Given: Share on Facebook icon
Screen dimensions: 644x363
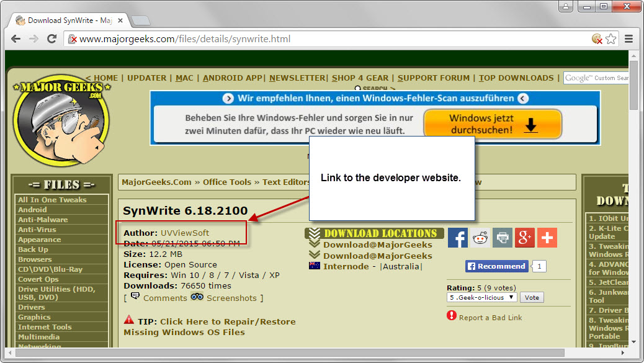Looking at the screenshot, I should coord(457,237).
